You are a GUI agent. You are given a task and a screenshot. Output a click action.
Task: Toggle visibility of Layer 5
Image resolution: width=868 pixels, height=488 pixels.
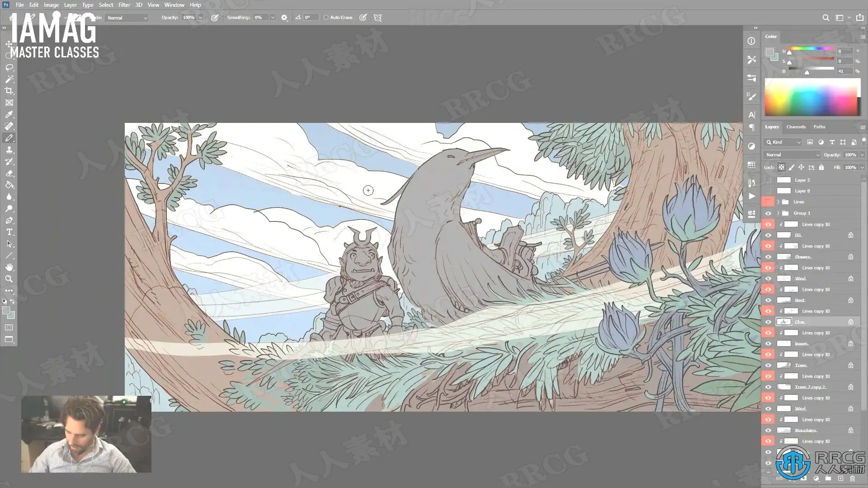(x=768, y=180)
